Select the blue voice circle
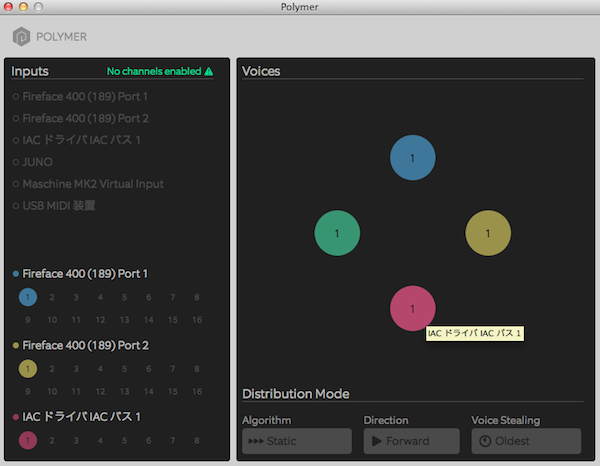 pos(412,158)
